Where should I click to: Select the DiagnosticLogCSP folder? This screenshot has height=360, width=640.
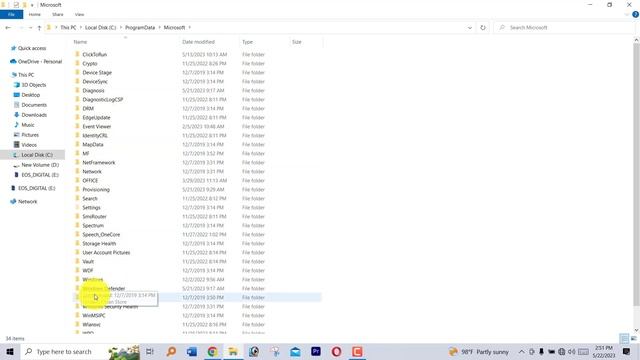click(x=102, y=100)
